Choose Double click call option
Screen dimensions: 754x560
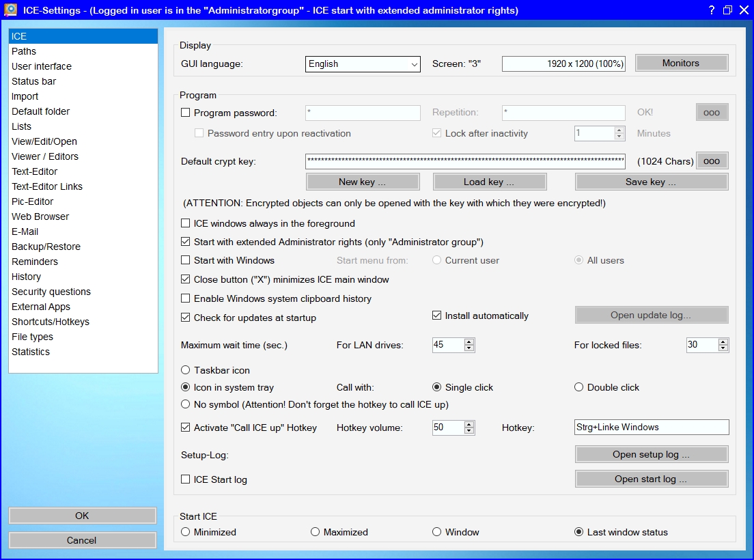click(x=579, y=387)
